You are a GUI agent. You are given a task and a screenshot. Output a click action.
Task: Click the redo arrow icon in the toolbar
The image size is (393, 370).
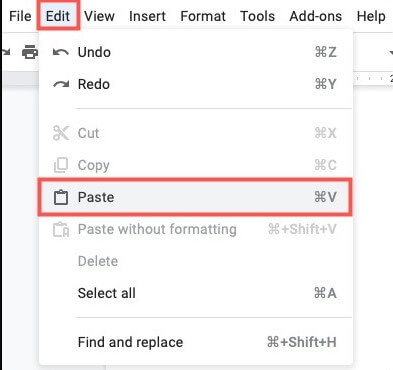[5, 52]
